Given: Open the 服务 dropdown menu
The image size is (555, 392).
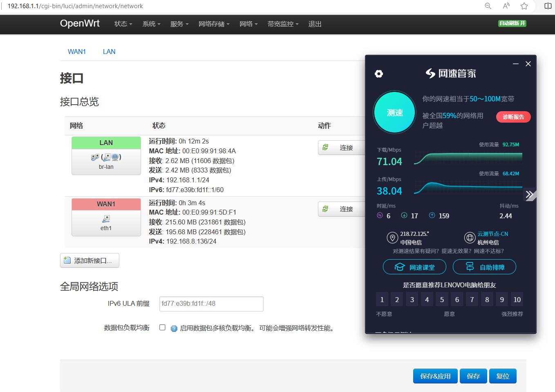Looking at the screenshot, I should (x=179, y=24).
